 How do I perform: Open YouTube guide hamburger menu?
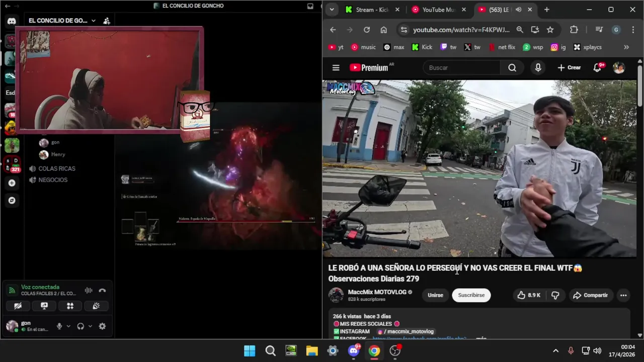click(336, 67)
